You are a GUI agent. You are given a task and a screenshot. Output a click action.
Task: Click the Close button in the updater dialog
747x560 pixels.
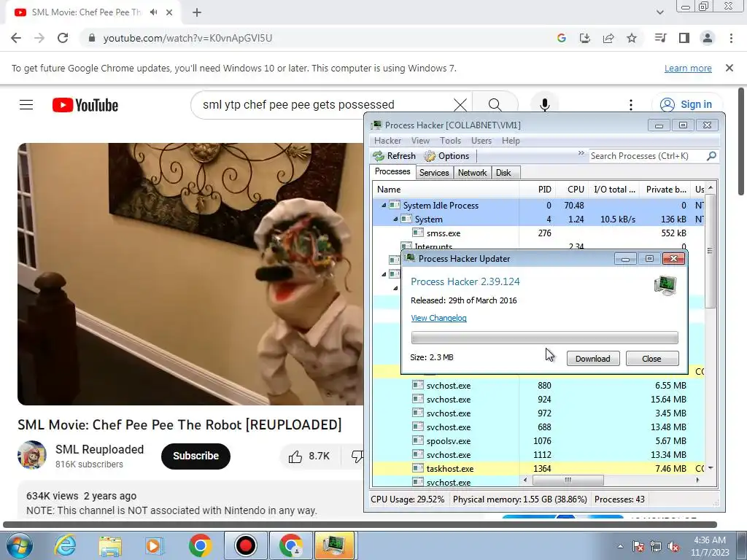[x=651, y=359]
